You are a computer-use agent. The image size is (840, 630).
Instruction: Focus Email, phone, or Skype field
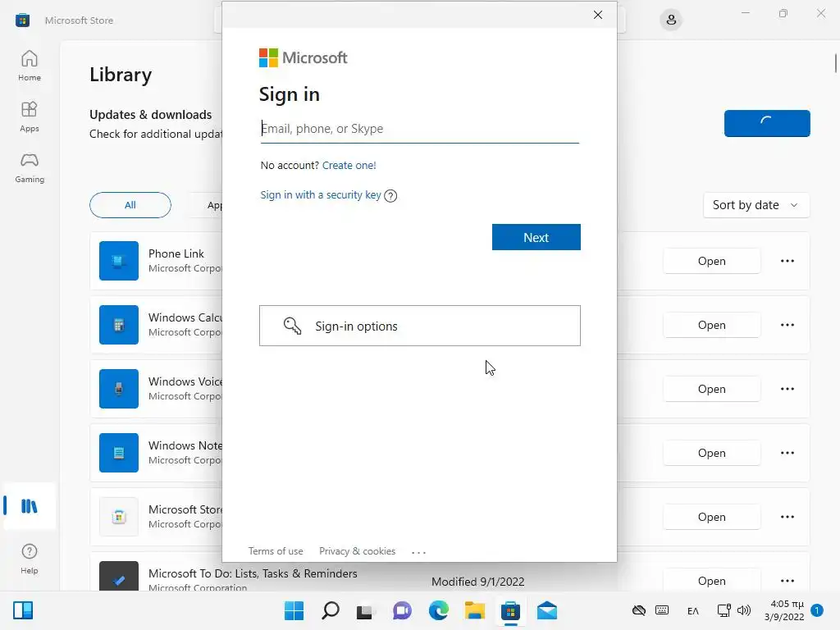(x=419, y=129)
